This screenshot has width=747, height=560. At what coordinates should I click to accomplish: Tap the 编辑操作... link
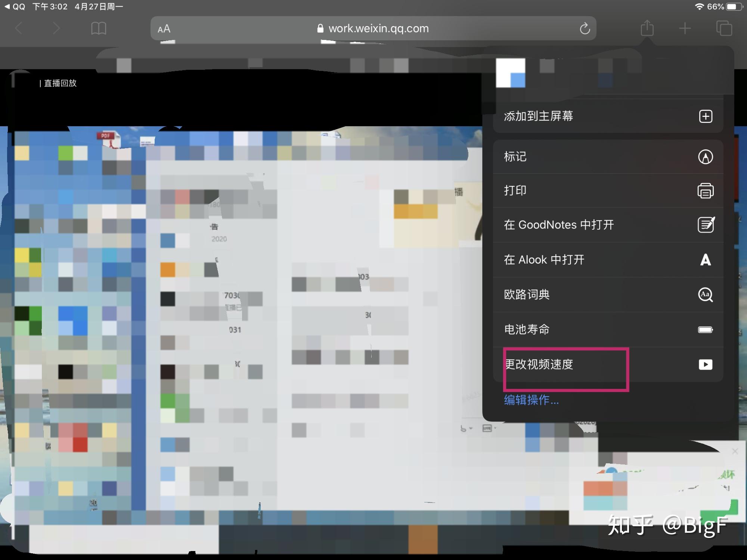coord(531,400)
